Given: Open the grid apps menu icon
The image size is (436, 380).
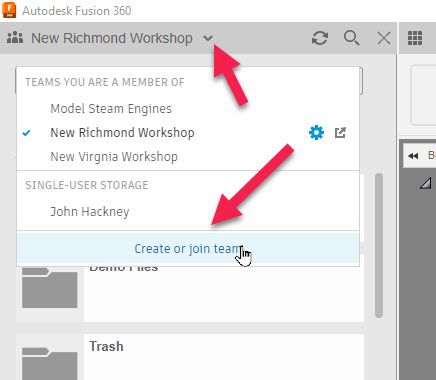Looking at the screenshot, I should pos(415,38).
